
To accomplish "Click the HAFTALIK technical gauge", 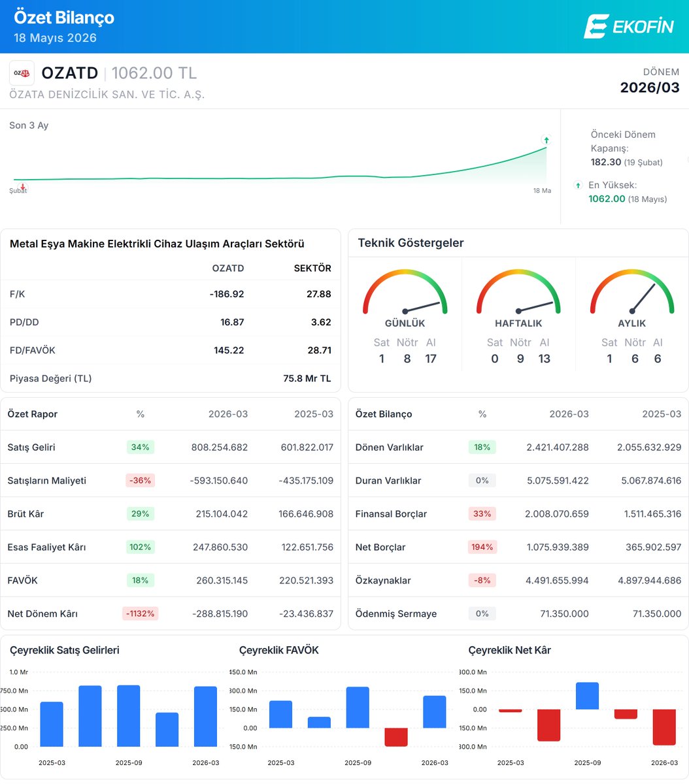I will (x=518, y=291).
